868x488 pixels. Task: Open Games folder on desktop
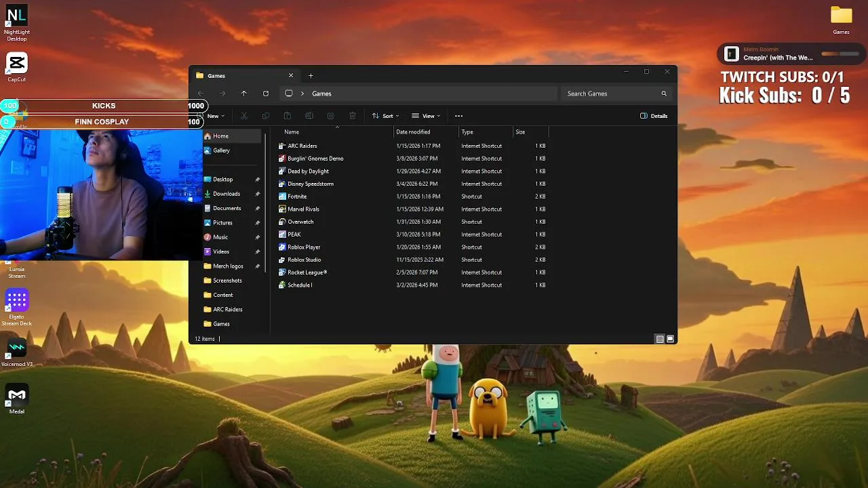click(x=841, y=20)
